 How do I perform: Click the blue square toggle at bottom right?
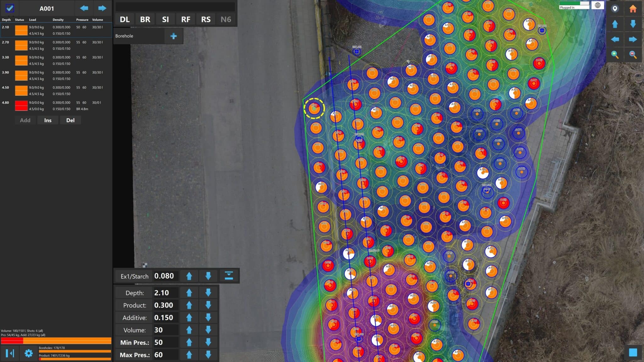point(633,352)
